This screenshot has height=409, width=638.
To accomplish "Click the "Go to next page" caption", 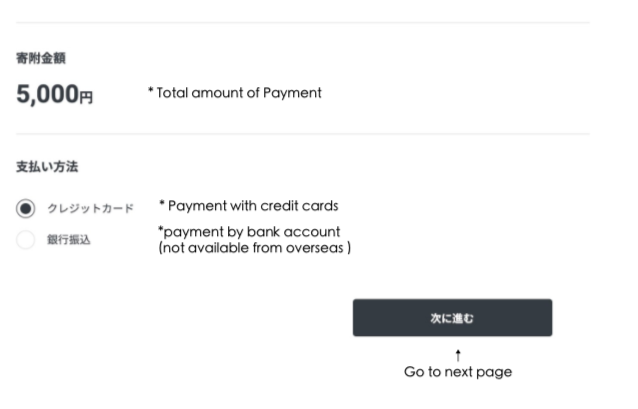I will 458,372.
